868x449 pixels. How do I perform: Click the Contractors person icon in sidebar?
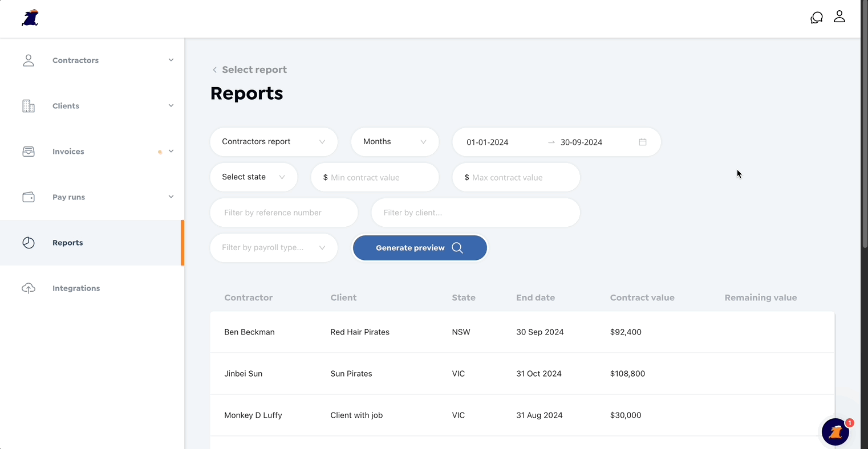(29, 60)
